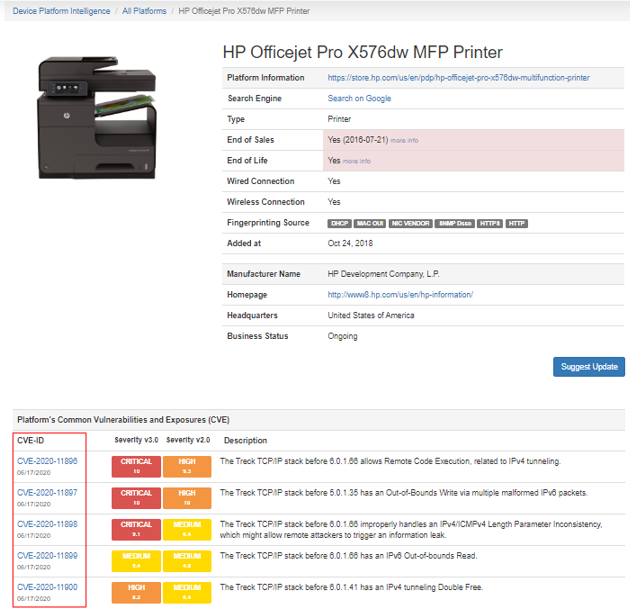Click the SNMP Desc source badge
This screenshot has width=630, height=612.
[454, 223]
